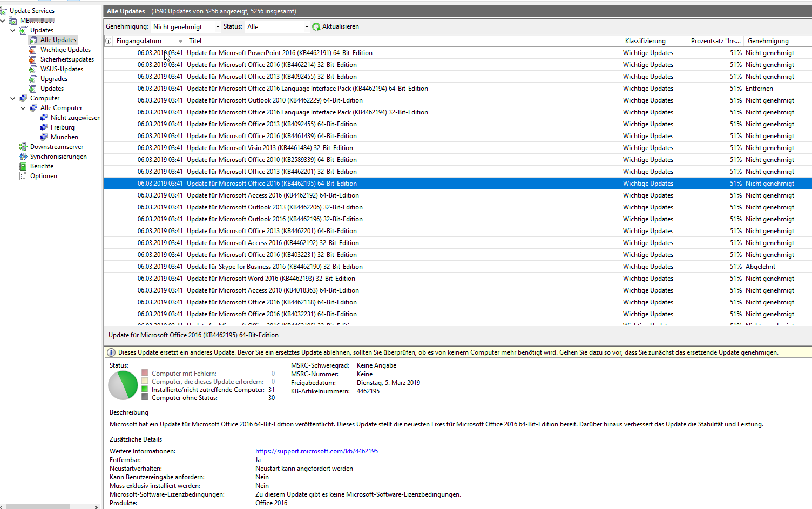
Task: Click the green Installierte/nicht zutreffende swatch
Action: point(145,389)
